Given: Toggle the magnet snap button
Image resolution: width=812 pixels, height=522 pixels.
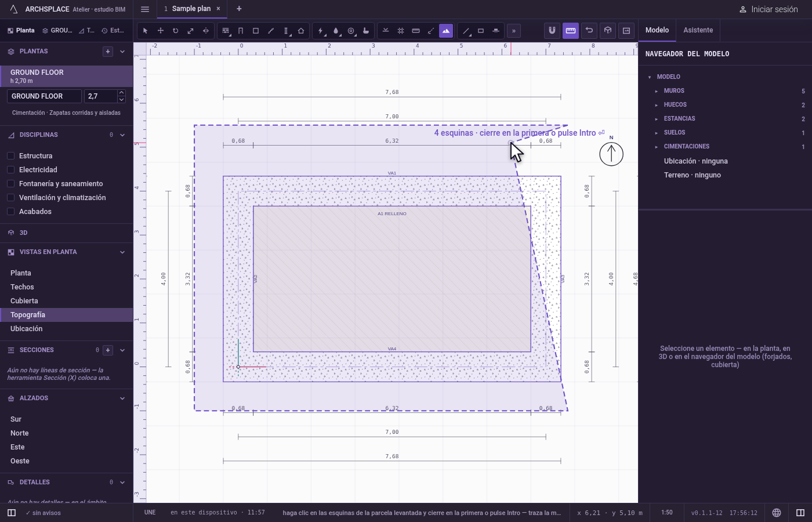Looking at the screenshot, I should (x=552, y=30).
